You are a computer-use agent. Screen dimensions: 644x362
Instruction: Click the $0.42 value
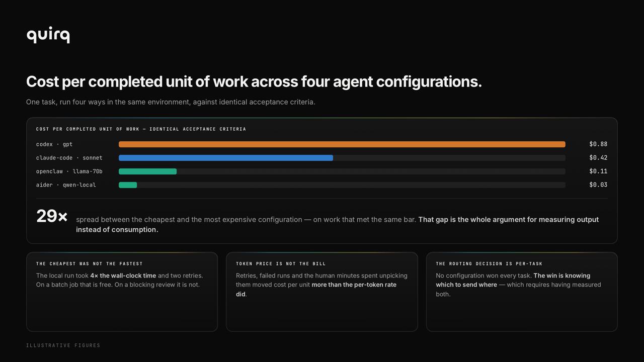(598, 158)
